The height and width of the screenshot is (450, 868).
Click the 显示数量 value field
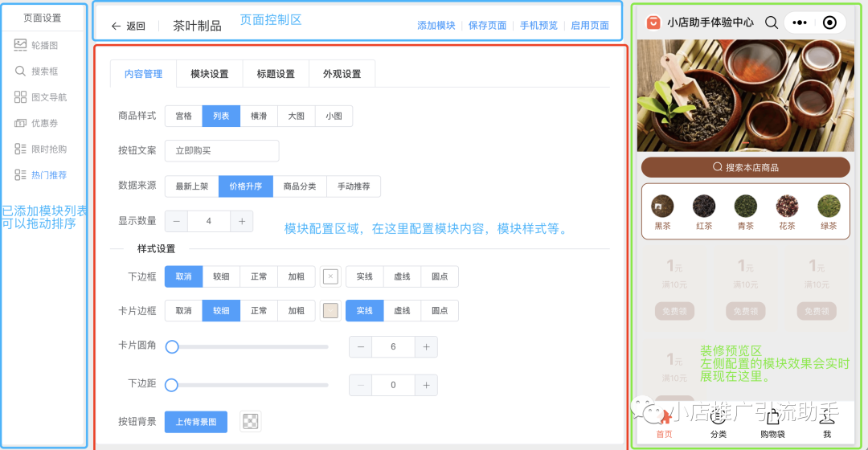209,221
